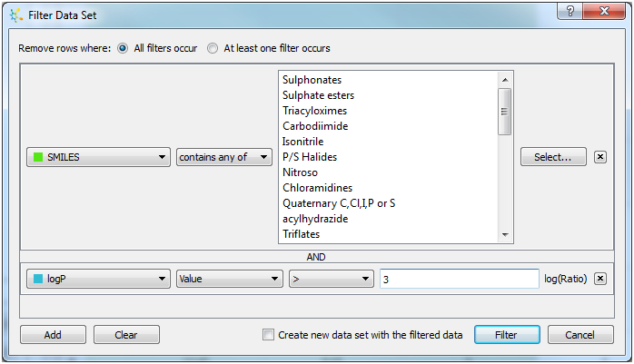The image size is (634, 364).
Task: Click the help question mark button
Action: (x=570, y=12)
